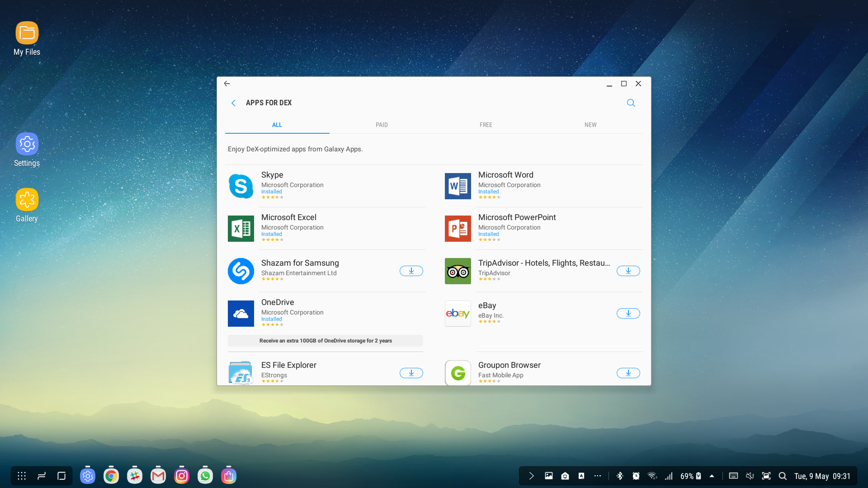Download TripAdvisor app
This screenshot has height=488, width=868.
pos(628,271)
